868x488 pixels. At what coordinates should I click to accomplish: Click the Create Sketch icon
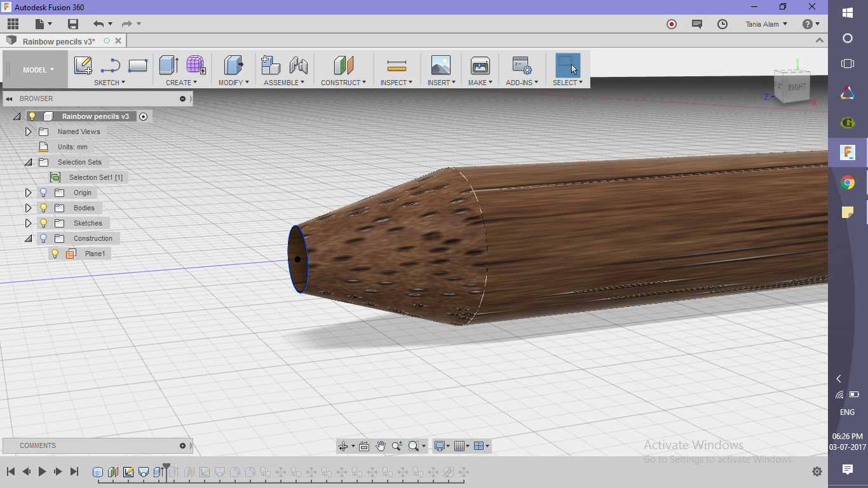[83, 65]
